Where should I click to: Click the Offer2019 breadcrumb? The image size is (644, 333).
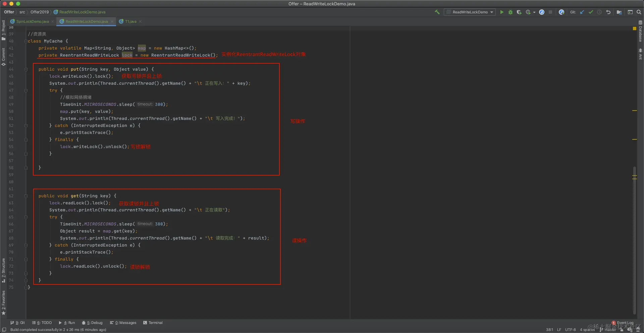point(40,12)
